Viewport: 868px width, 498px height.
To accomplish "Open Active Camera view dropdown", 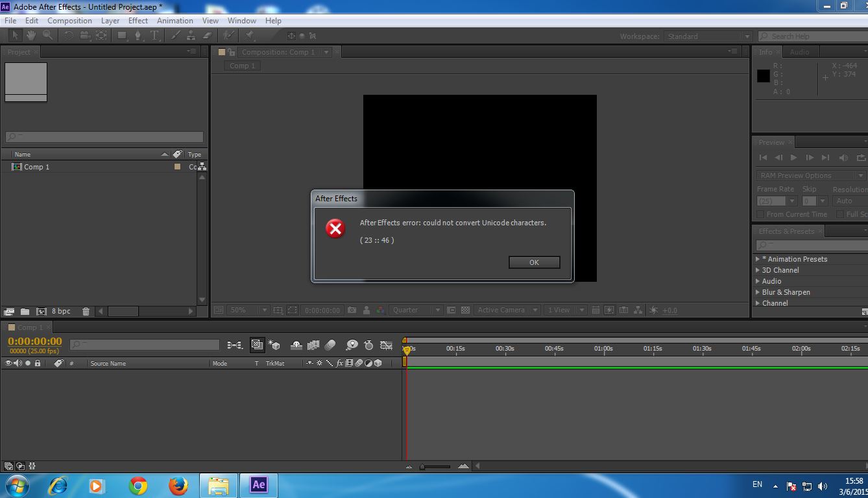I will (x=507, y=310).
